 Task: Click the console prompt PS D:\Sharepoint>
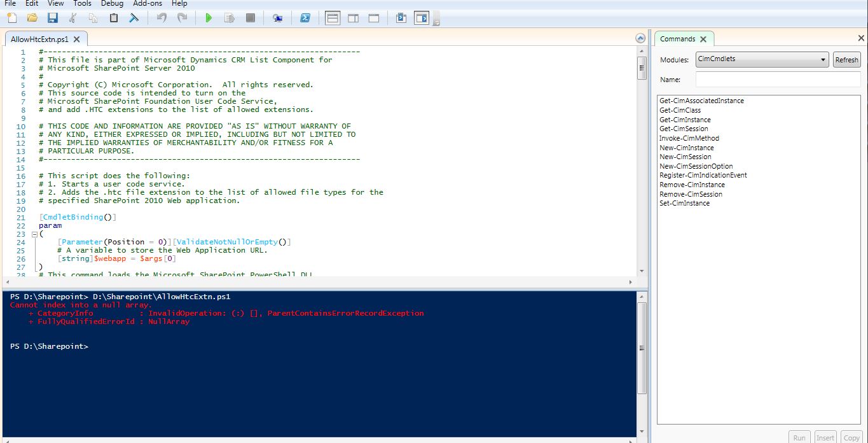(49, 346)
